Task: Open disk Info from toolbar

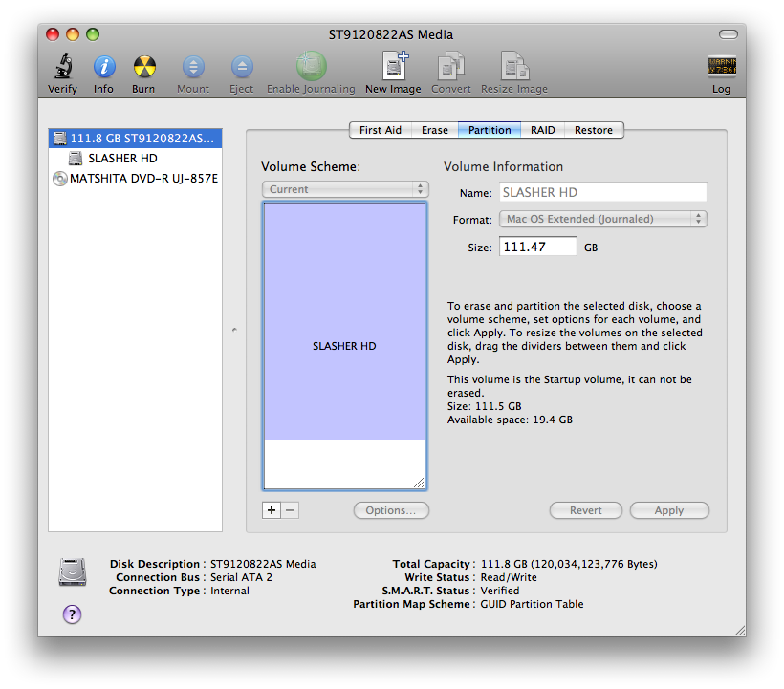Action: point(104,67)
